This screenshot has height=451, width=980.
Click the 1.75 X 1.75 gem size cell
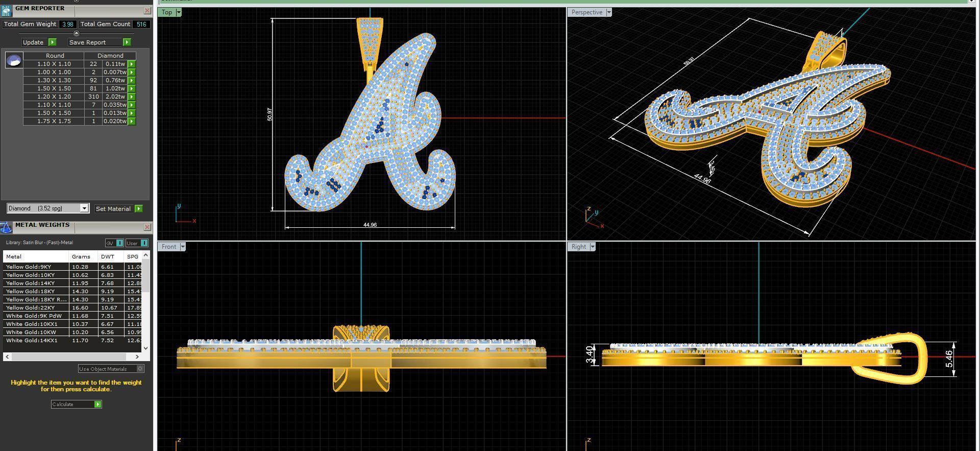pyautogui.click(x=54, y=121)
